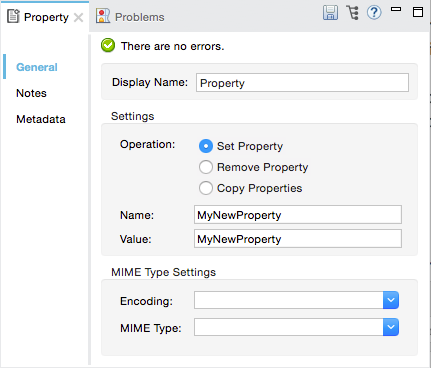Click the Name field containing MyNewProperty
Screen dimensions: 431x368
[x=298, y=215]
